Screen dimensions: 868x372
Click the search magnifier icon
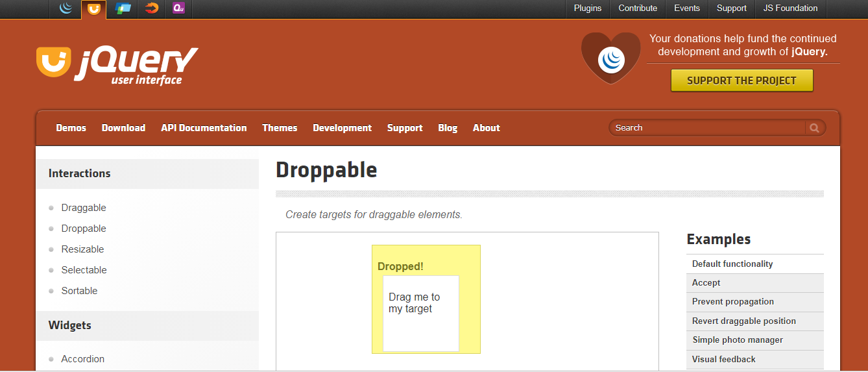815,128
